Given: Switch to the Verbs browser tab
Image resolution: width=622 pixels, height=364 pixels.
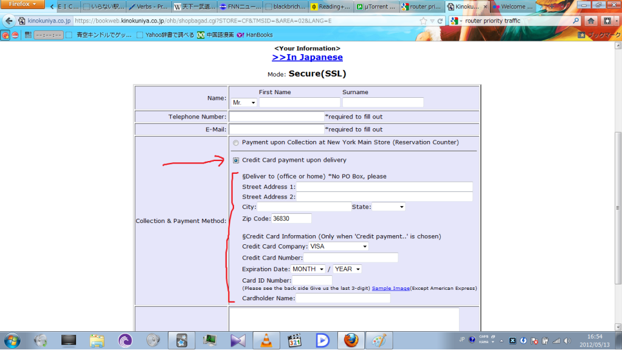Looking at the screenshot, I should tap(148, 7).
